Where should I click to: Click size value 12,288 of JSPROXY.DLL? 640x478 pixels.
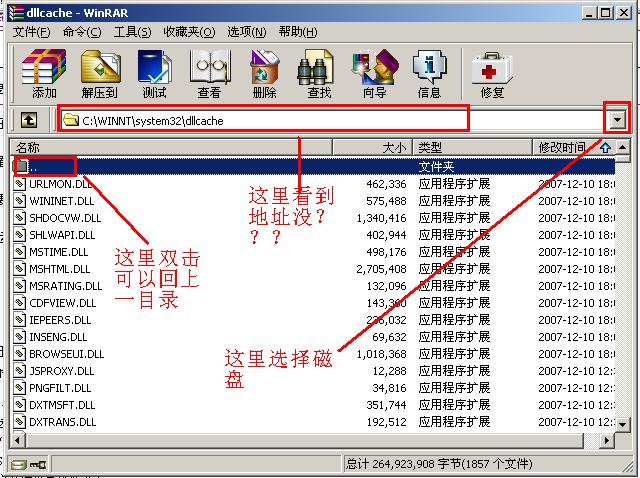click(x=389, y=371)
